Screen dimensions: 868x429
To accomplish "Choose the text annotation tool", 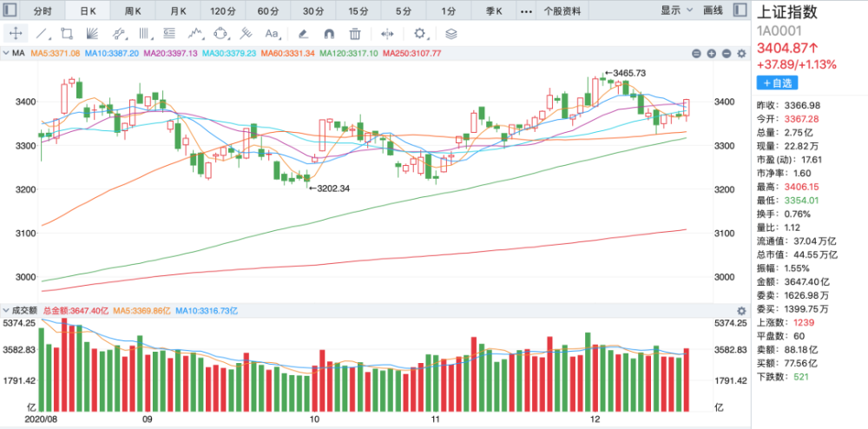I will pos(272,34).
